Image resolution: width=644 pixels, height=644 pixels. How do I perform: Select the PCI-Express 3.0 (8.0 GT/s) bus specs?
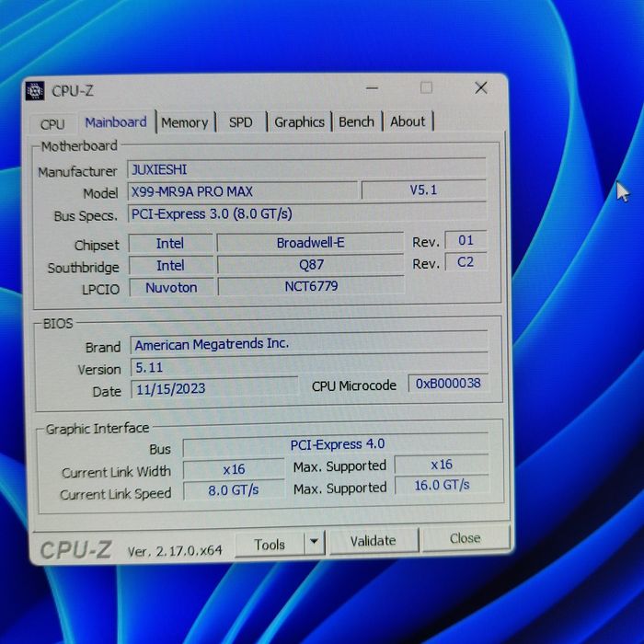[306, 213]
